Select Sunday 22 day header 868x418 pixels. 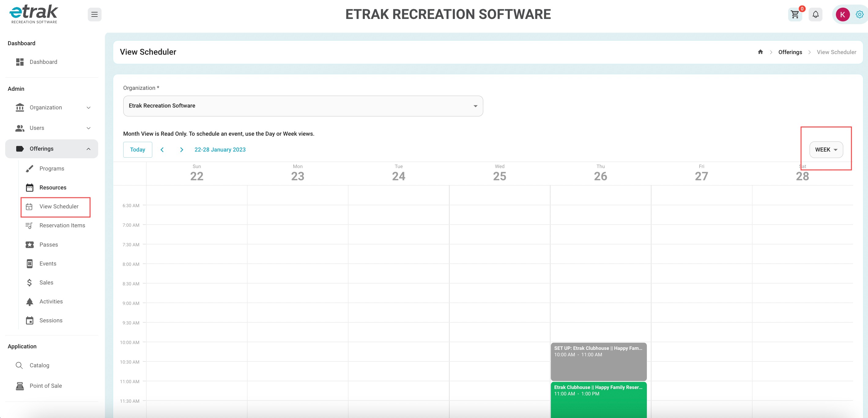pos(197,173)
